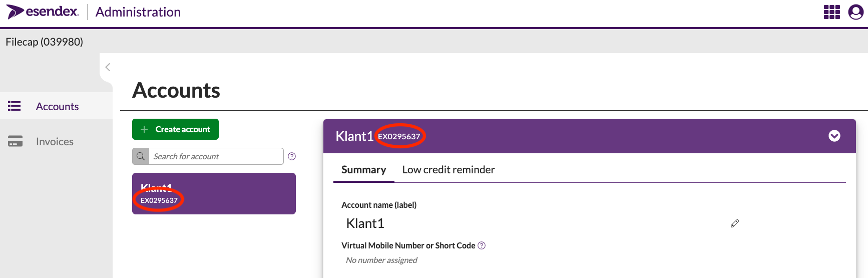Open the user profile menu

pos(855,12)
